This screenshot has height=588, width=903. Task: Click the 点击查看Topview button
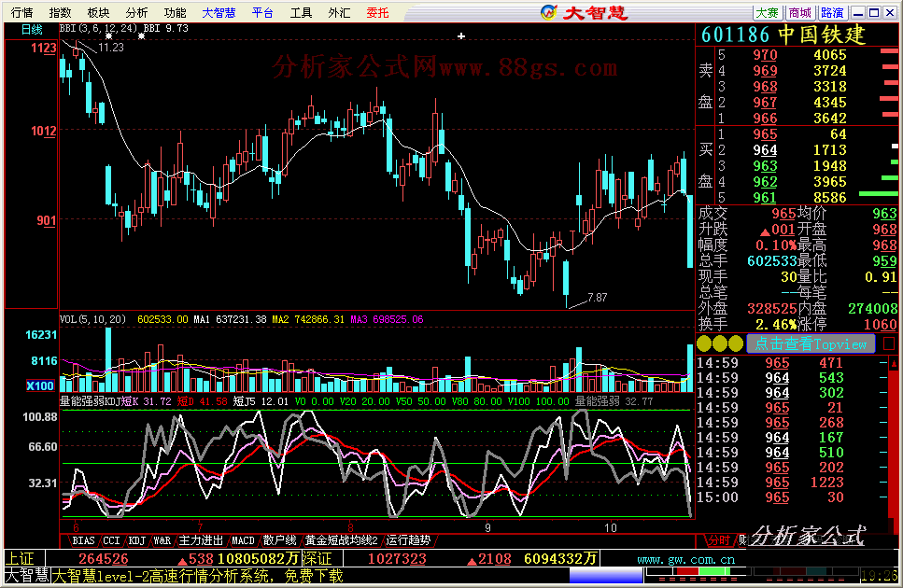[811, 344]
